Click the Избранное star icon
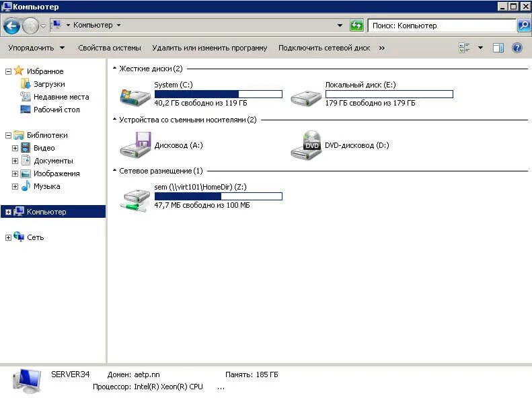The width and height of the screenshot is (532, 398). tap(19, 71)
